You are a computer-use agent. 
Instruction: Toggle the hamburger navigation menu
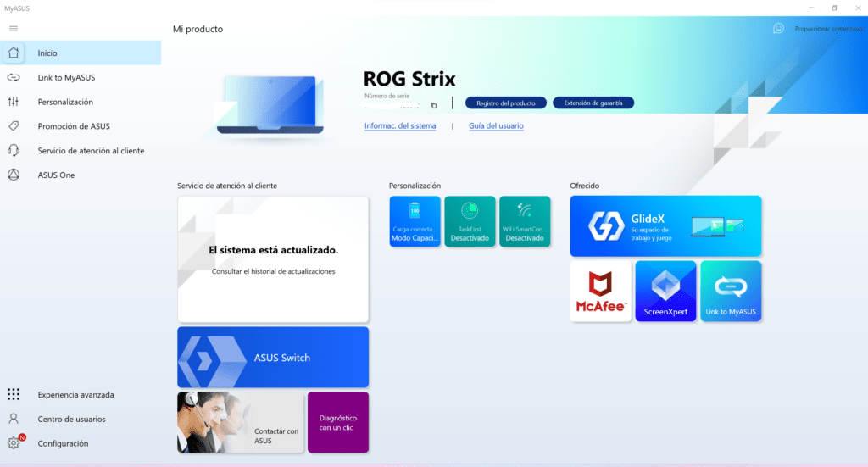(14, 29)
